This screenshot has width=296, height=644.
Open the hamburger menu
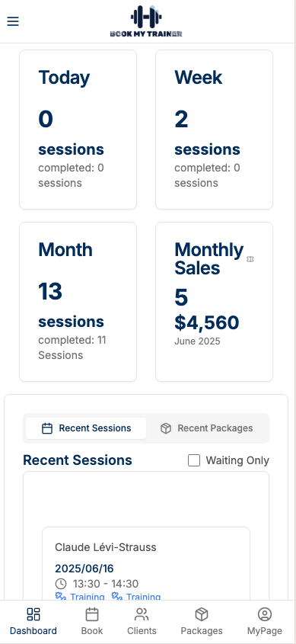click(13, 21)
